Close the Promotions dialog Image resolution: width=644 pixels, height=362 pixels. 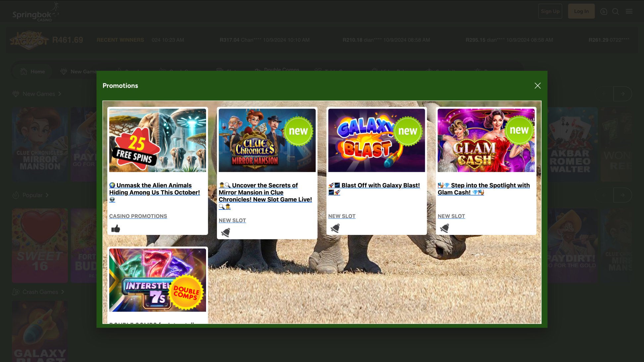[537, 86]
